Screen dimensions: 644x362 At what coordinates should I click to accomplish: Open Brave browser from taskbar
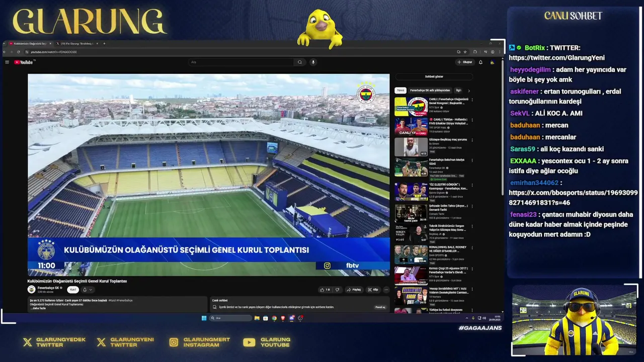coord(283,318)
